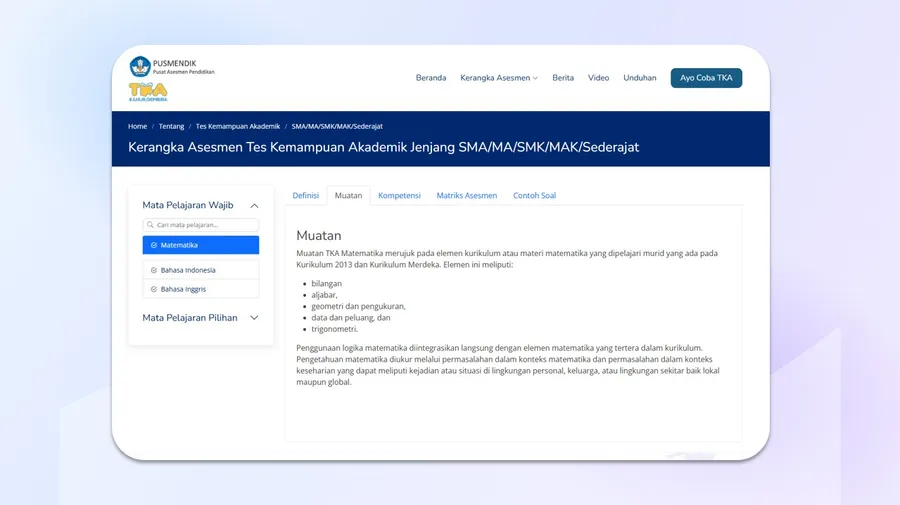Click the check icon beside Matematika
The image size is (900, 505).
154,245
